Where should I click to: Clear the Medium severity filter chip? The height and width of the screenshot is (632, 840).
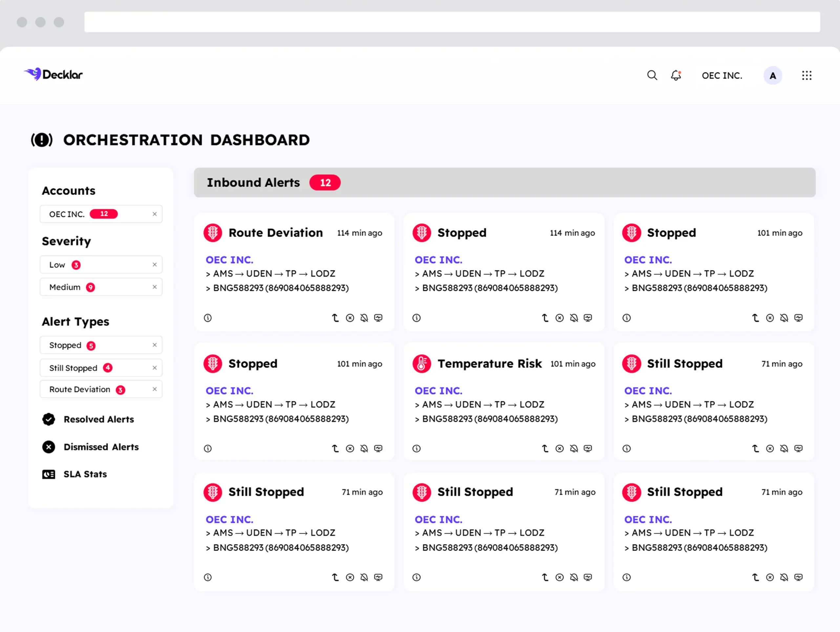click(155, 287)
